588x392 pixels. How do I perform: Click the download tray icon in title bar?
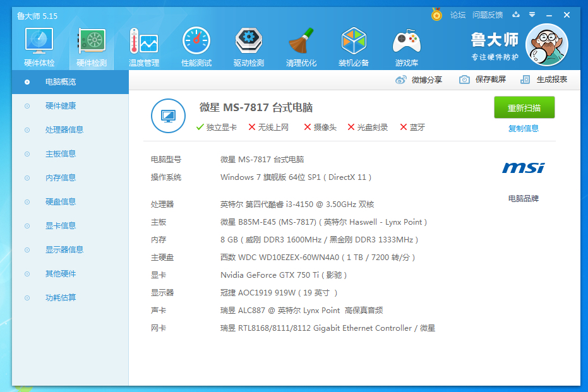coord(516,15)
